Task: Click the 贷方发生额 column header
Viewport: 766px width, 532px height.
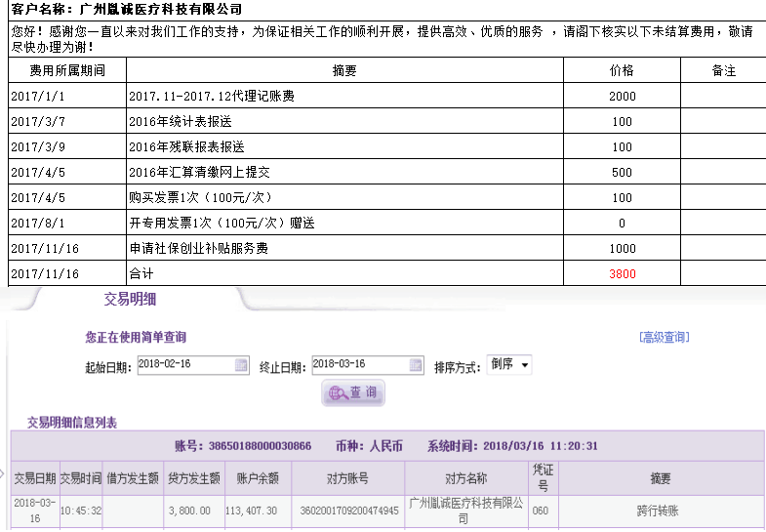Action: tap(194, 478)
